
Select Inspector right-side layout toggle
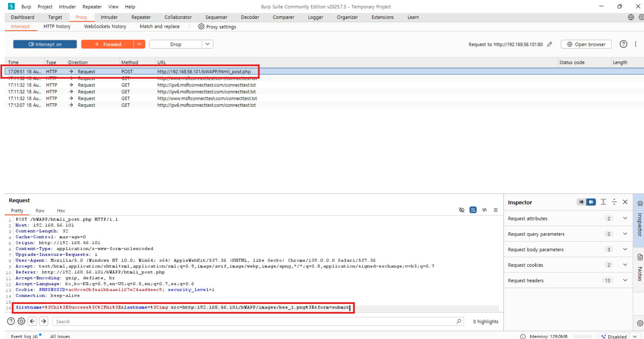[591, 202]
